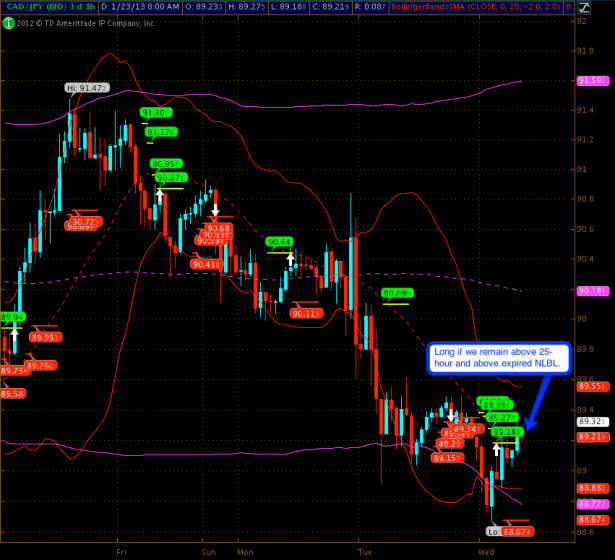Click the green 90.09 price bubble
The height and width of the screenshot is (560, 615).
397,293
